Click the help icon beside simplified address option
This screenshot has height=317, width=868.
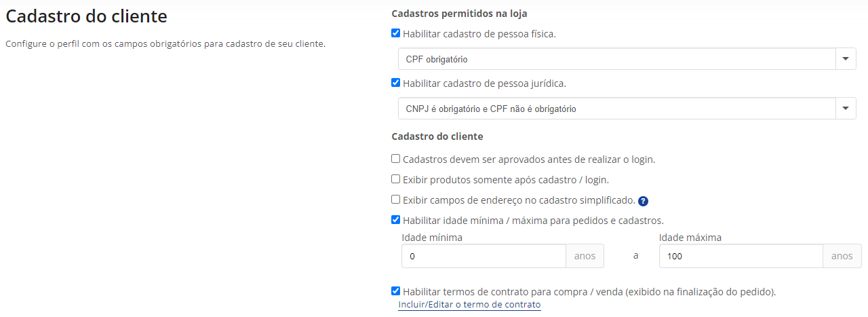click(x=644, y=201)
